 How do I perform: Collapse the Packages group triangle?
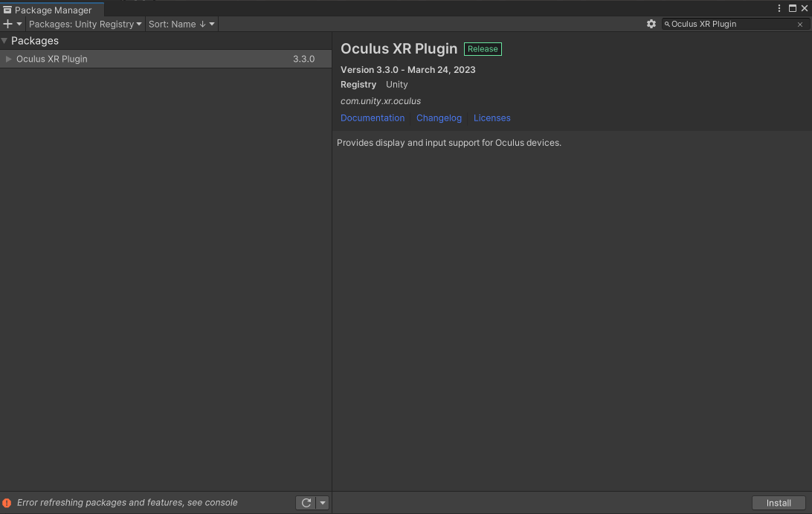[4, 40]
